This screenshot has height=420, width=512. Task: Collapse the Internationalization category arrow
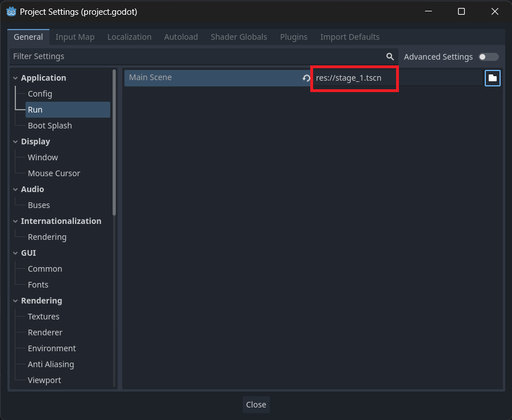click(15, 221)
